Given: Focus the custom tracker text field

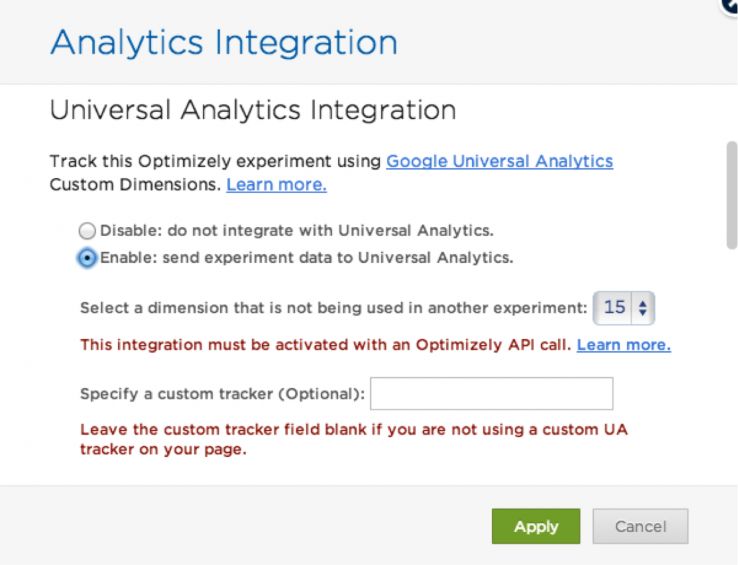Looking at the screenshot, I should (x=491, y=394).
